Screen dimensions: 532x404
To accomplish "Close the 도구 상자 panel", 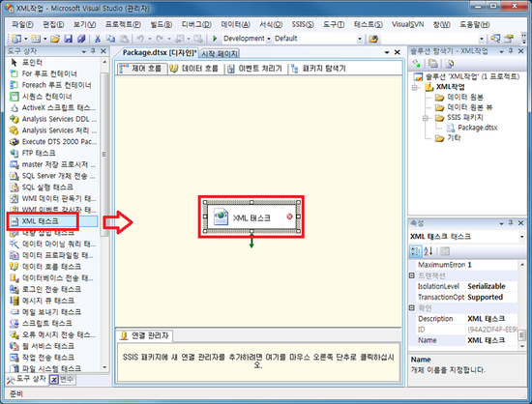I will (x=103, y=51).
